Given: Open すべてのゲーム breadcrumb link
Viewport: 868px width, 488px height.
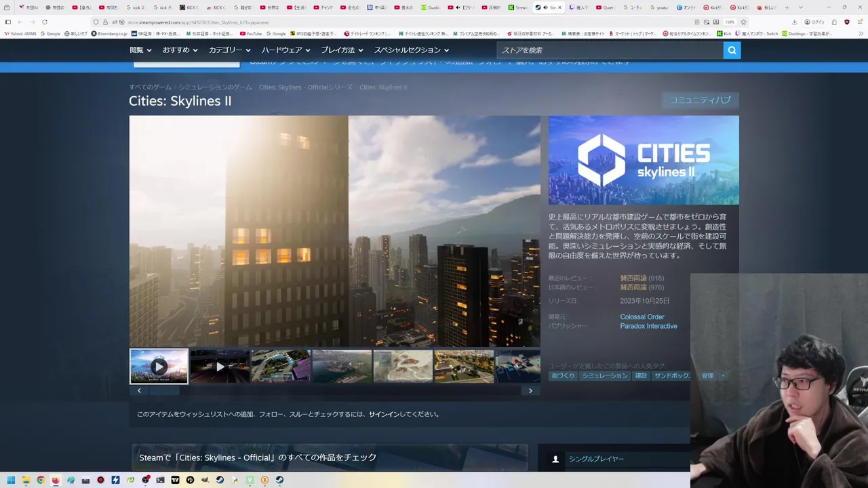Looking at the screenshot, I should (x=151, y=87).
